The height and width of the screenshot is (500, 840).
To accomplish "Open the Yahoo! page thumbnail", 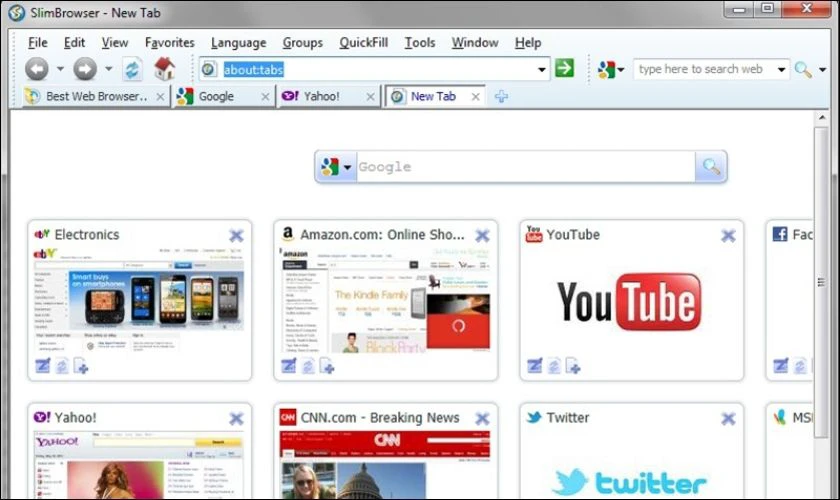I will point(139,464).
